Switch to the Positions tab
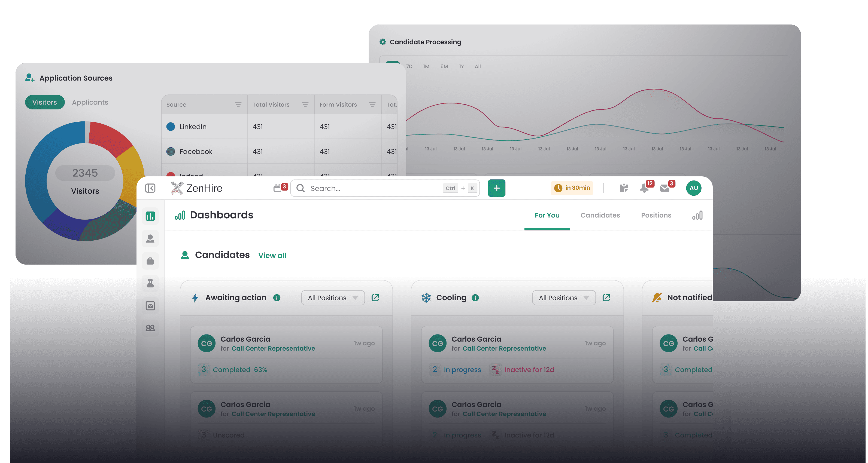This screenshot has width=868, height=463. tap(656, 215)
